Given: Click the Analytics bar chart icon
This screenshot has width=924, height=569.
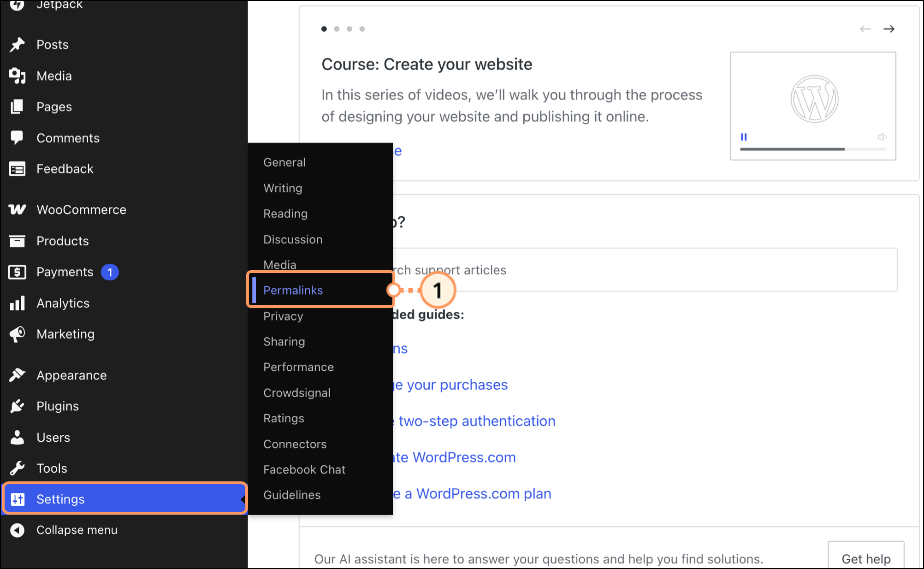Looking at the screenshot, I should (x=17, y=303).
